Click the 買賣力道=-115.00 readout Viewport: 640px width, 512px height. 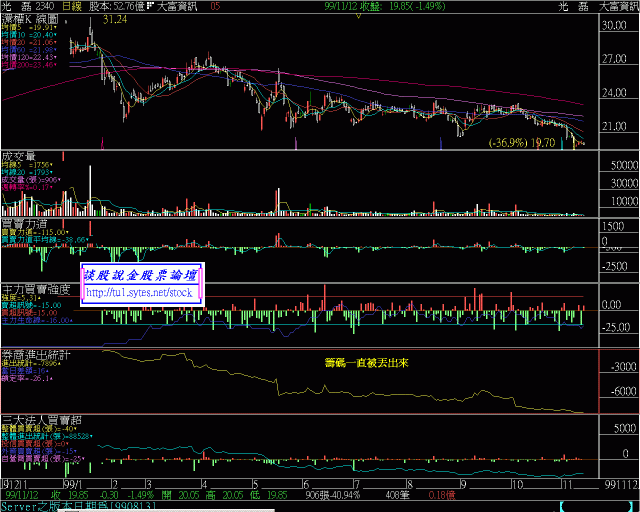[34, 232]
